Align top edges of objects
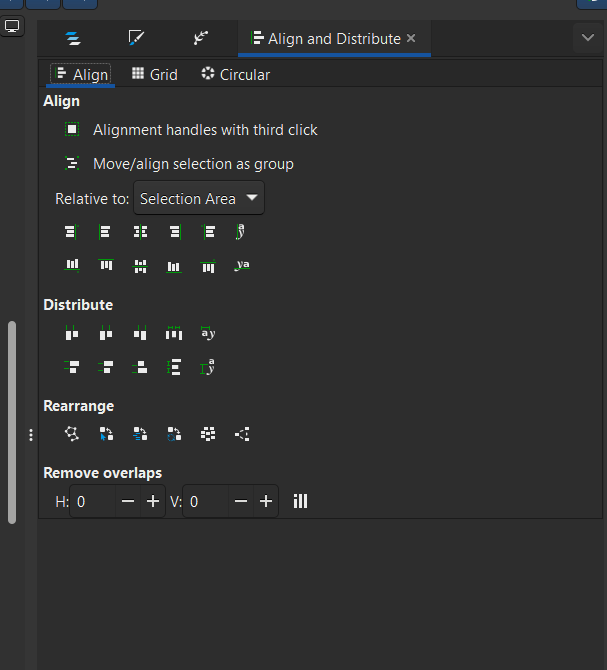This screenshot has height=670, width=607. coord(106,265)
